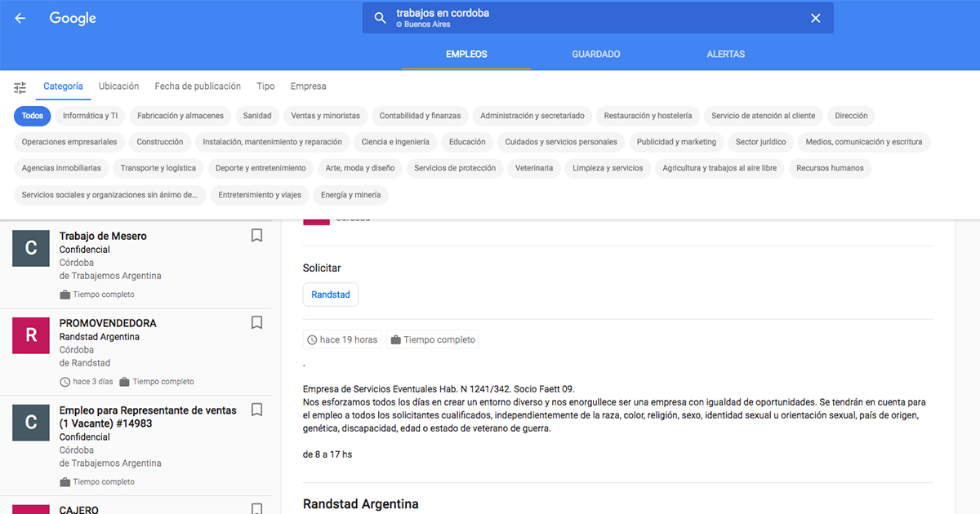Select the Categoría filter tab
The height and width of the screenshot is (514, 980).
pos(63,86)
